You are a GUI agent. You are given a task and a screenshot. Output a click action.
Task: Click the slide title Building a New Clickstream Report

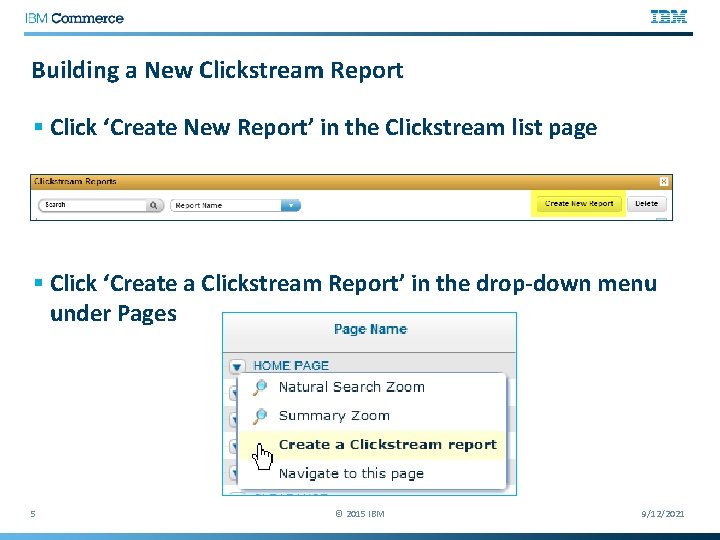tap(217, 70)
